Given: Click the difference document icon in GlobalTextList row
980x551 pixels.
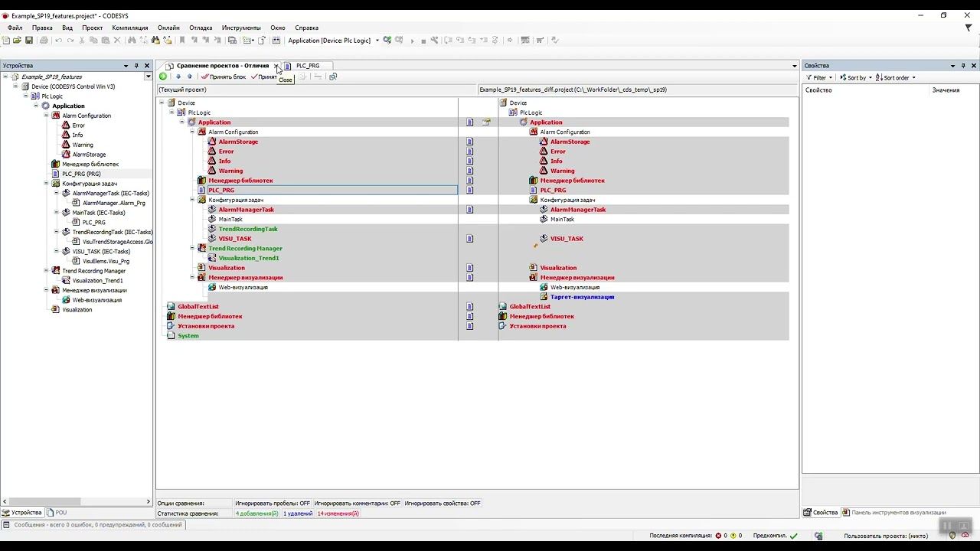Looking at the screenshot, I should click(470, 307).
